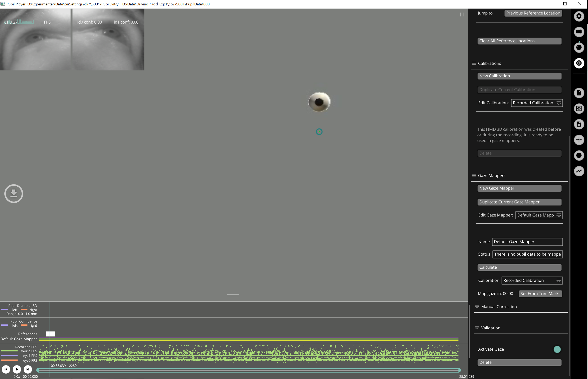Viewport: 588px width, 379px height.
Task: Click the New Gaze Mapper button
Action: (x=519, y=188)
